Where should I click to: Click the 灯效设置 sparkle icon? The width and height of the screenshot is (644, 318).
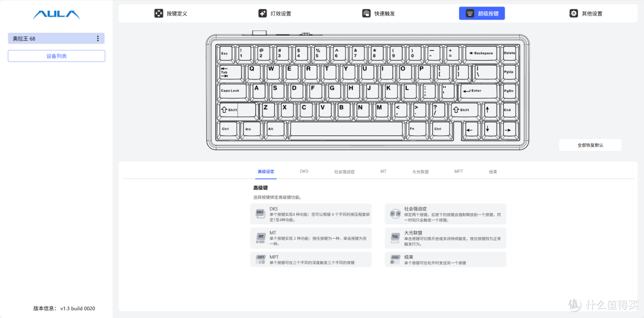tap(262, 14)
